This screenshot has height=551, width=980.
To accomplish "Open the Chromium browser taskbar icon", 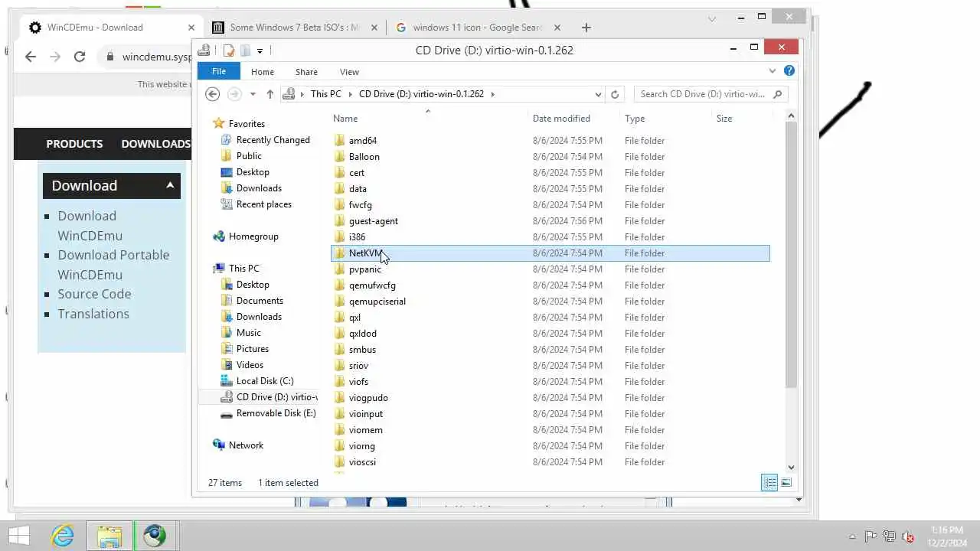I will 155,536.
